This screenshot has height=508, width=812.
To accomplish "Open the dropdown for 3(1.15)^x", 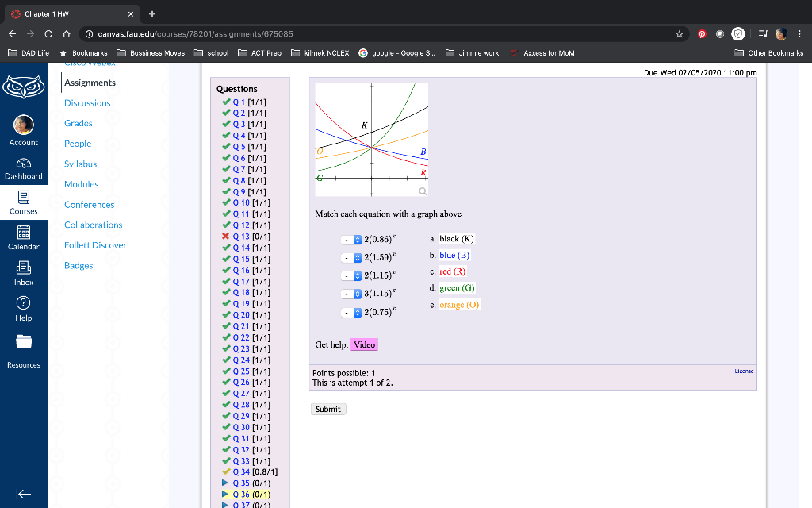I will (x=351, y=294).
